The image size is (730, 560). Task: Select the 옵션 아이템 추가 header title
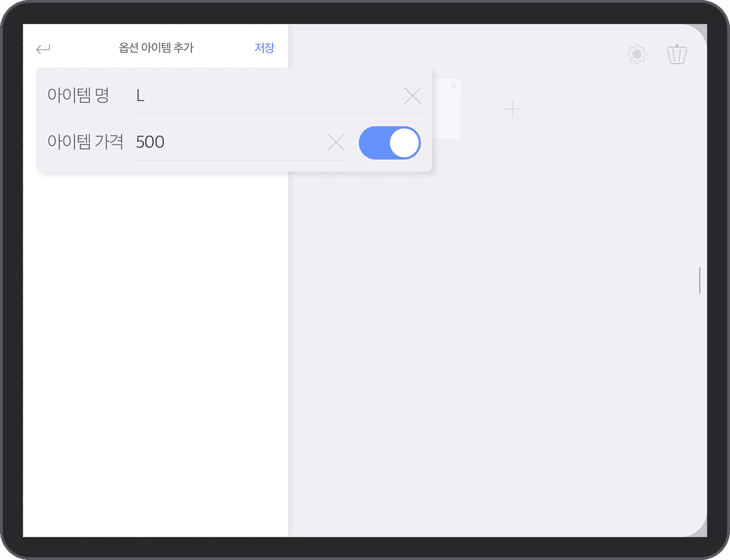157,47
